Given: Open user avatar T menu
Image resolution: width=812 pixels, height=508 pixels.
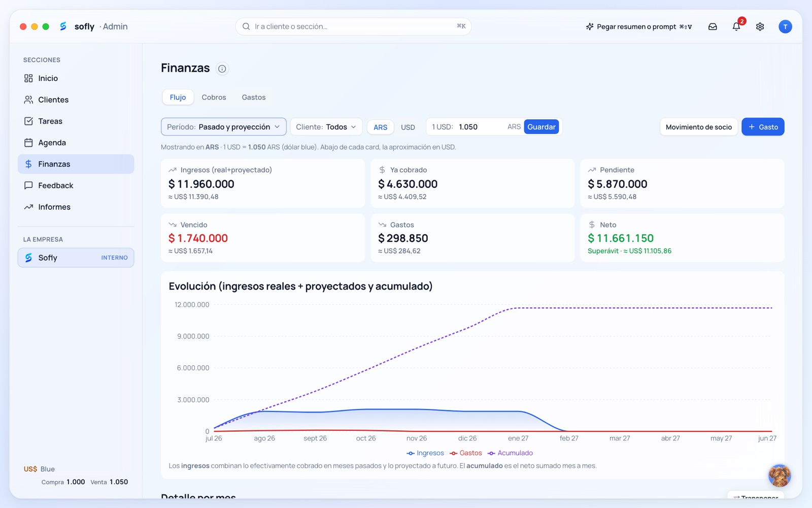Looking at the screenshot, I should 785,26.
